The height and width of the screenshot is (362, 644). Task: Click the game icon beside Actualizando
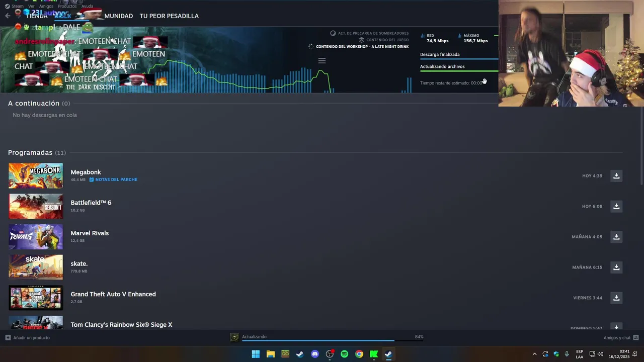pyautogui.click(x=234, y=337)
